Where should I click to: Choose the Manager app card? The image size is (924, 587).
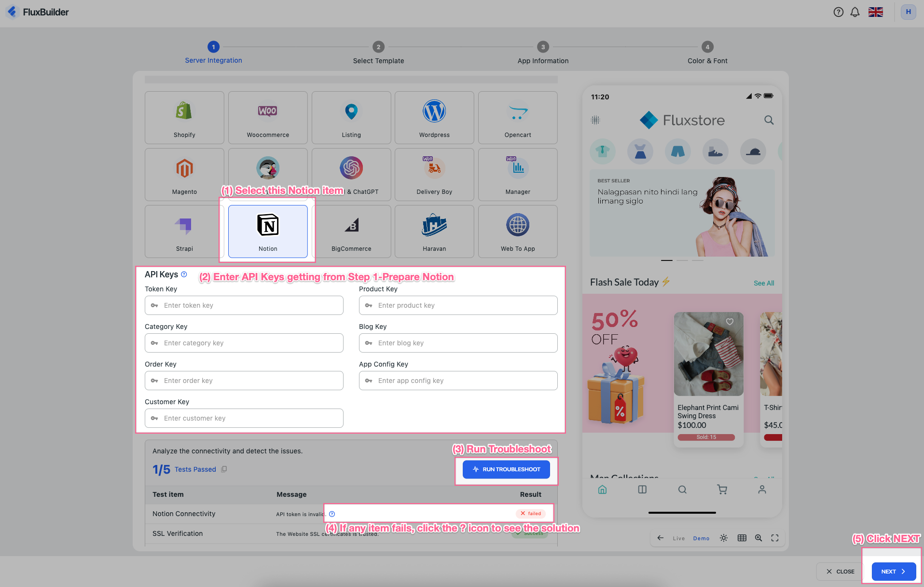click(x=518, y=175)
